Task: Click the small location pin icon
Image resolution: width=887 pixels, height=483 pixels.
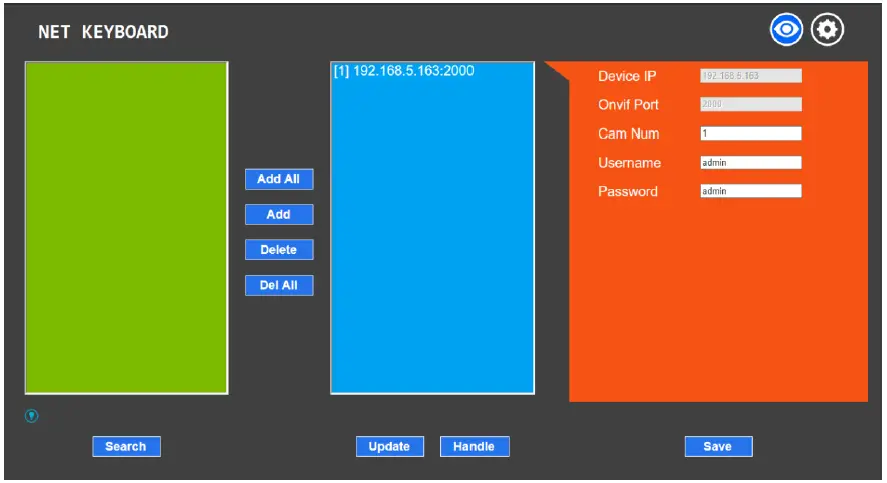Action: coord(32,416)
